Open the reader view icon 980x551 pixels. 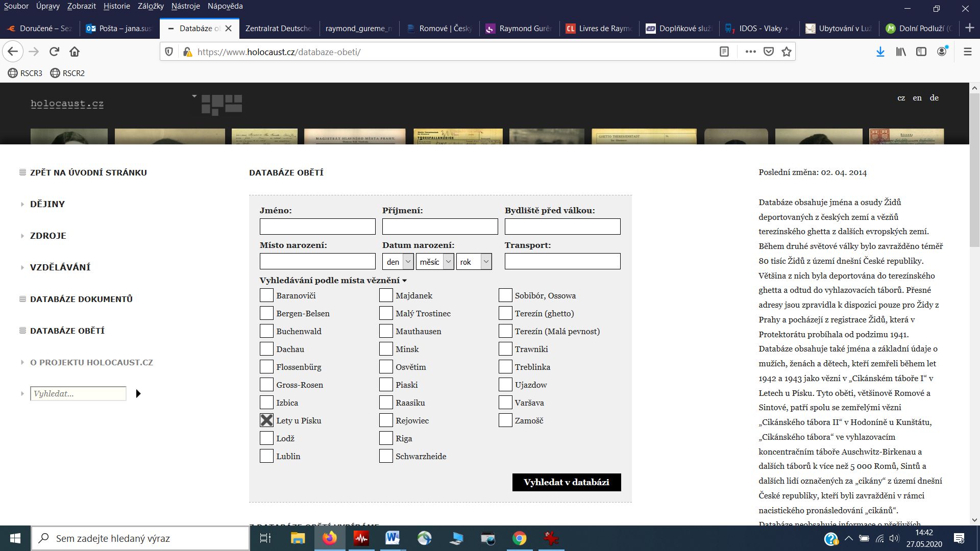click(x=724, y=52)
